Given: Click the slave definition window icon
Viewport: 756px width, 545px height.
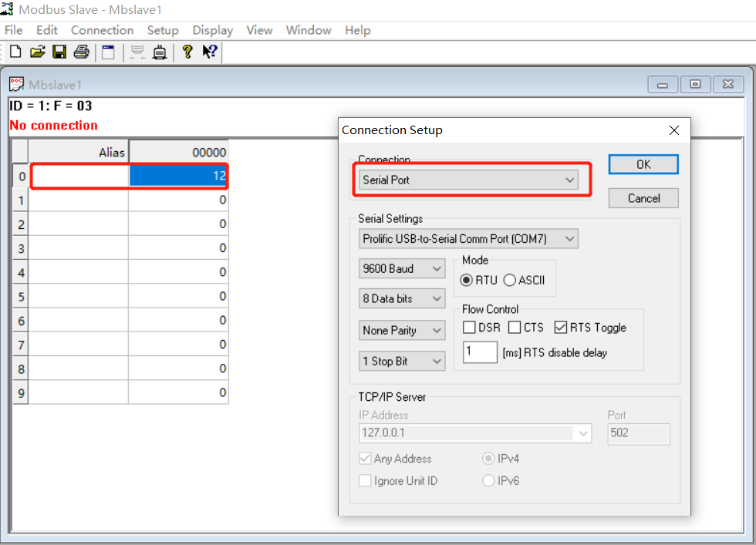Looking at the screenshot, I should (108, 52).
